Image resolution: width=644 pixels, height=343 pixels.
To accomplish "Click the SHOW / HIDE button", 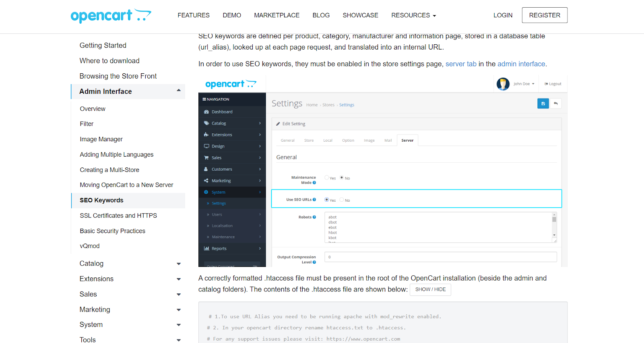I will point(430,289).
